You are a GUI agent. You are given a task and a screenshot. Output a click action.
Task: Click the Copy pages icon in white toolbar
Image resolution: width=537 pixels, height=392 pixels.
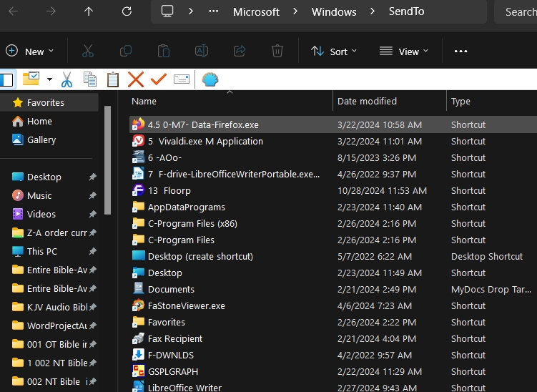pos(90,79)
